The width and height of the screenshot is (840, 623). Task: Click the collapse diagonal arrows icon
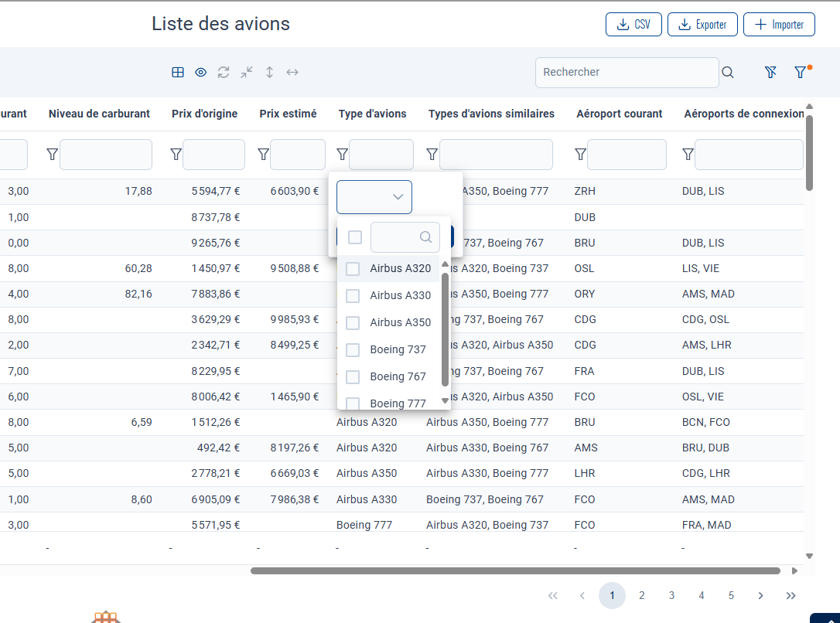pos(247,72)
